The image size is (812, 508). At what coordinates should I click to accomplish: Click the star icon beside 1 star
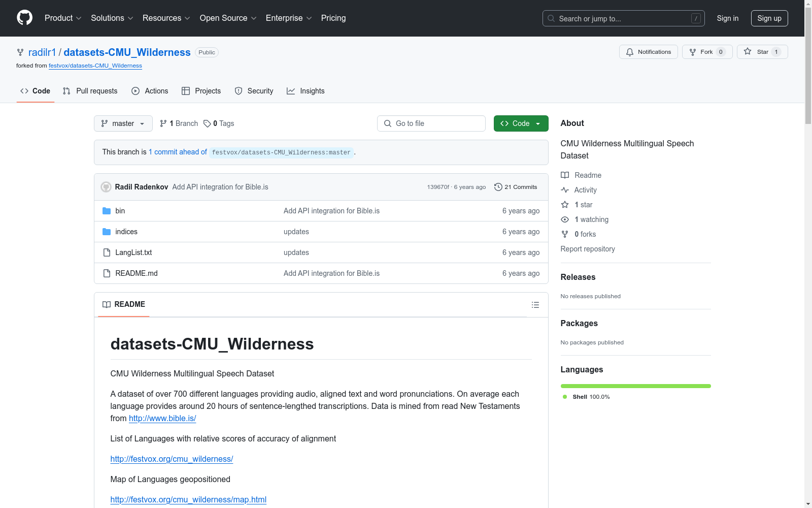click(x=565, y=205)
